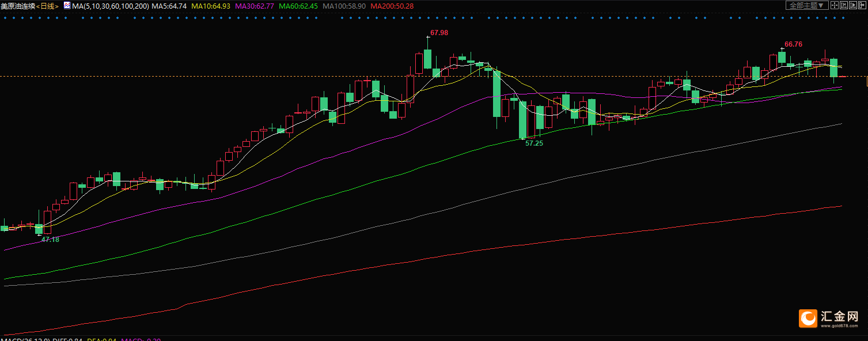Select the magenta MA30:62.77 legend value
This screenshot has width=868, height=341.
pyautogui.click(x=255, y=6)
